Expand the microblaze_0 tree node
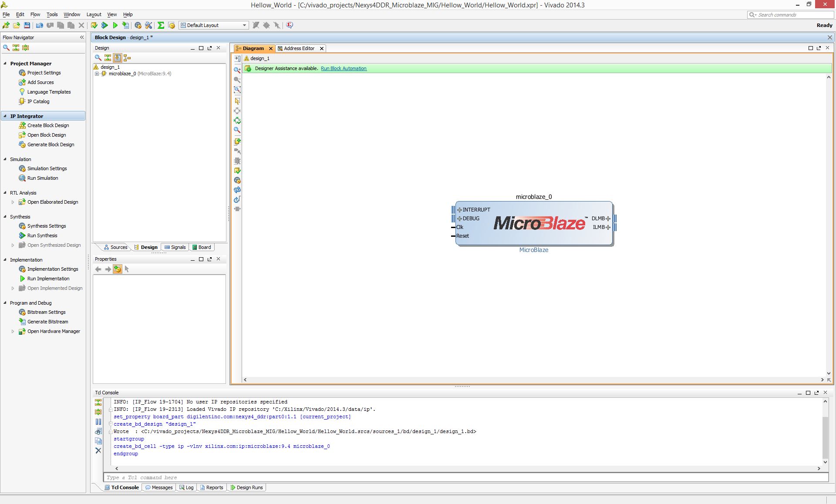 click(x=97, y=74)
